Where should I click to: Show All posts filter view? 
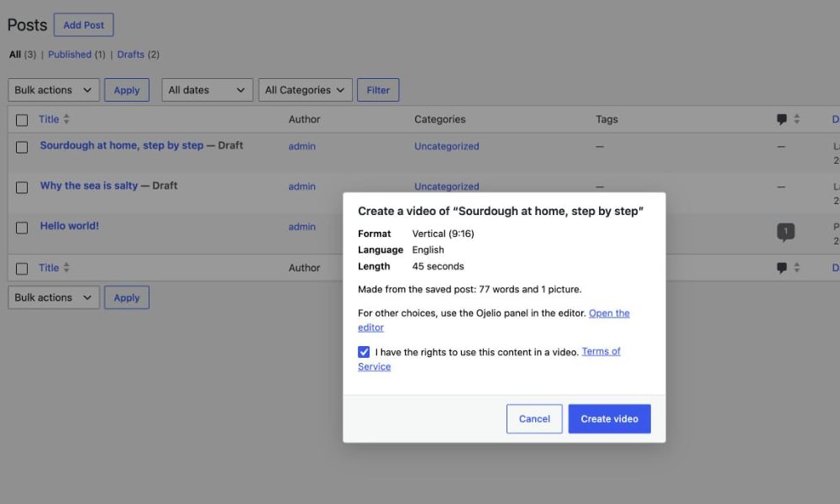click(x=15, y=55)
